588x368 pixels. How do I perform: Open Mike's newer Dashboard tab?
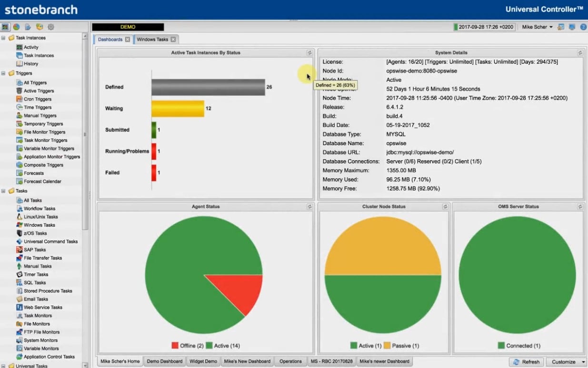[384, 361]
